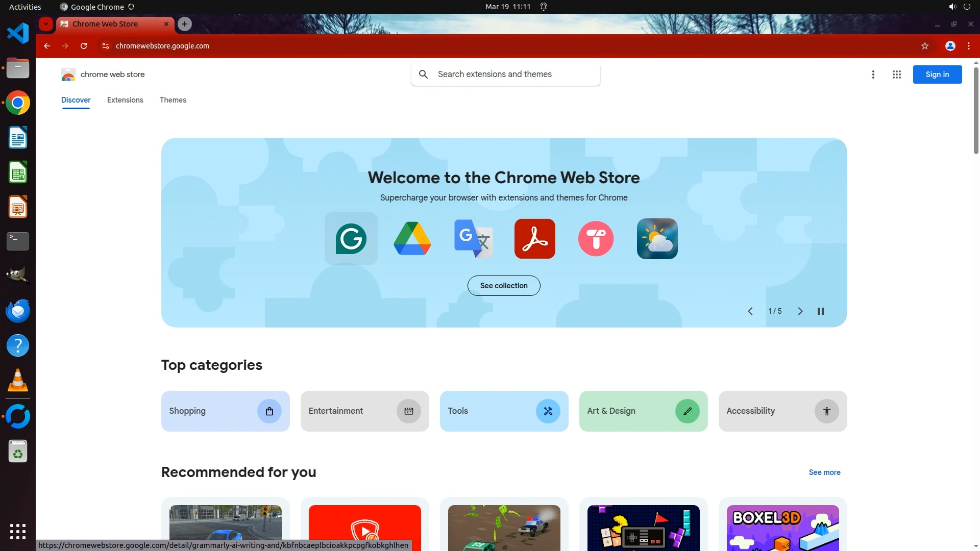980x551 pixels.
Task: Bookmark this page with the star icon
Action: coord(924,46)
